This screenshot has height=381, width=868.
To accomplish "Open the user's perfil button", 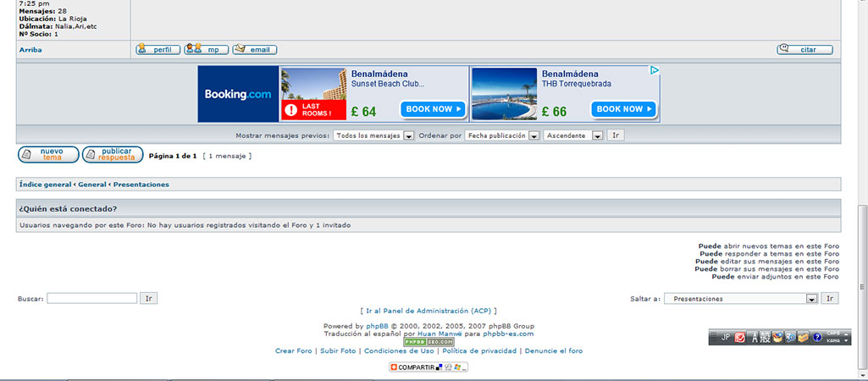I will click(158, 49).
